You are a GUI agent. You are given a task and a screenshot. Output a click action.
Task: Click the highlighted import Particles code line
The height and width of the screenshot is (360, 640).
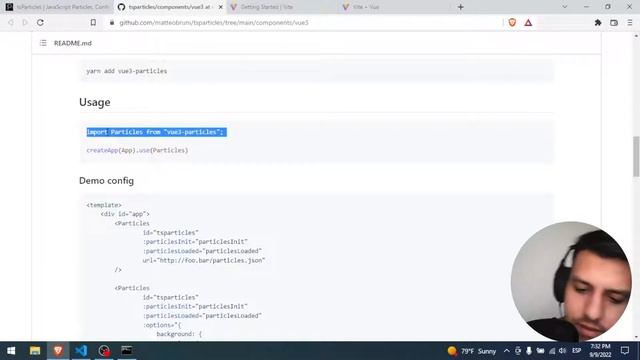click(156, 132)
